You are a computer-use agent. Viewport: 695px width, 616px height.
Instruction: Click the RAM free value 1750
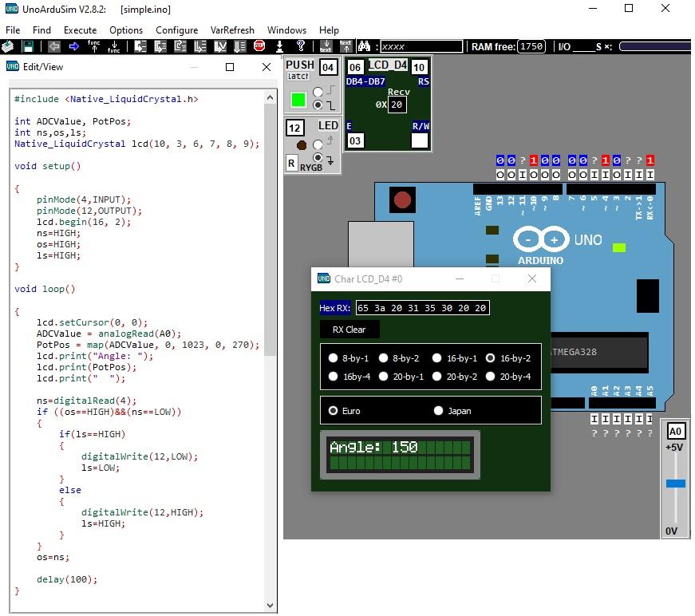pyautogui.click(x=531, y=46)
